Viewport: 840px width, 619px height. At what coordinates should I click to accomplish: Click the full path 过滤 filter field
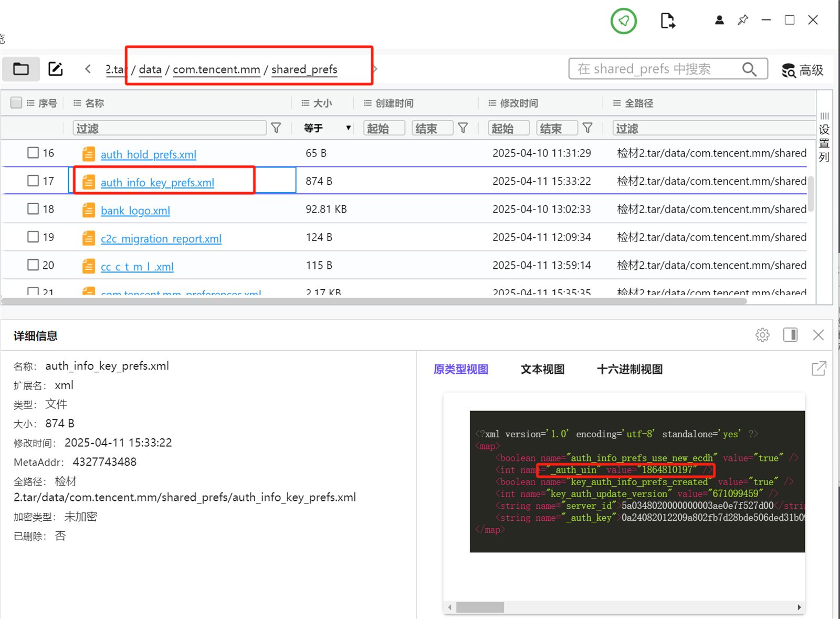point(714,128)
